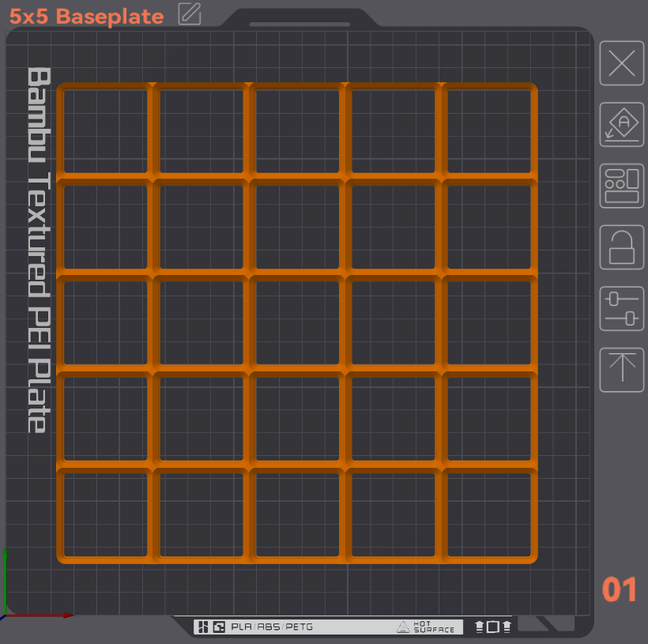Screen dimensions: 648x644
Task: Click the edit plate name pencil icon
Action: [190, 14]
